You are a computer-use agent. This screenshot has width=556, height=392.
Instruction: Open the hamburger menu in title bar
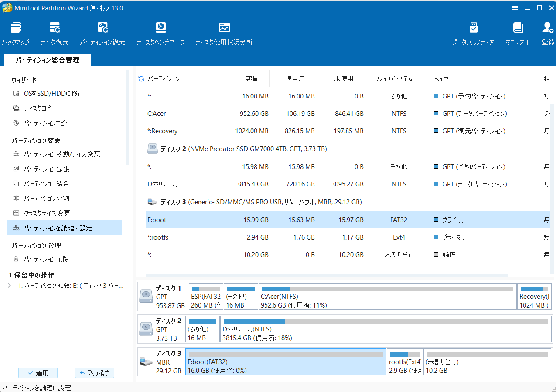pos(515,8)
